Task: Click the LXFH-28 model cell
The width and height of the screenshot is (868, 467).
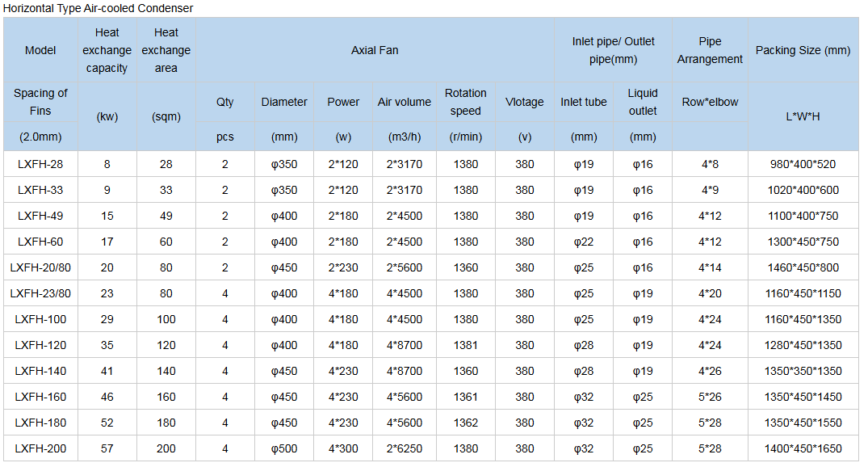Action: click(40, 164)
